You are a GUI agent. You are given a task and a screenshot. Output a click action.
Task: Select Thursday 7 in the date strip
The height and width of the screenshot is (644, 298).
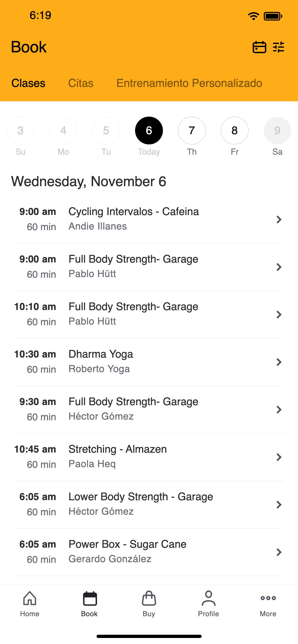tap(192, 131)
